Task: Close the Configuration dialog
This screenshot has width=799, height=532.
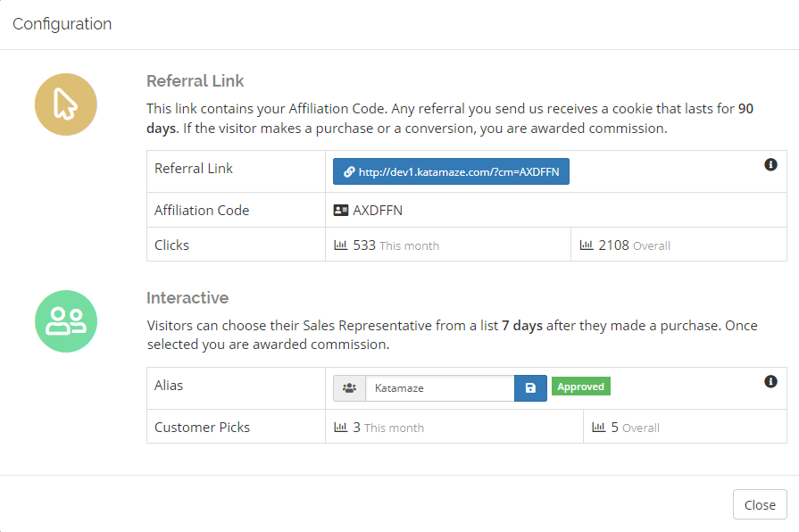Action: tap(760, 504)
